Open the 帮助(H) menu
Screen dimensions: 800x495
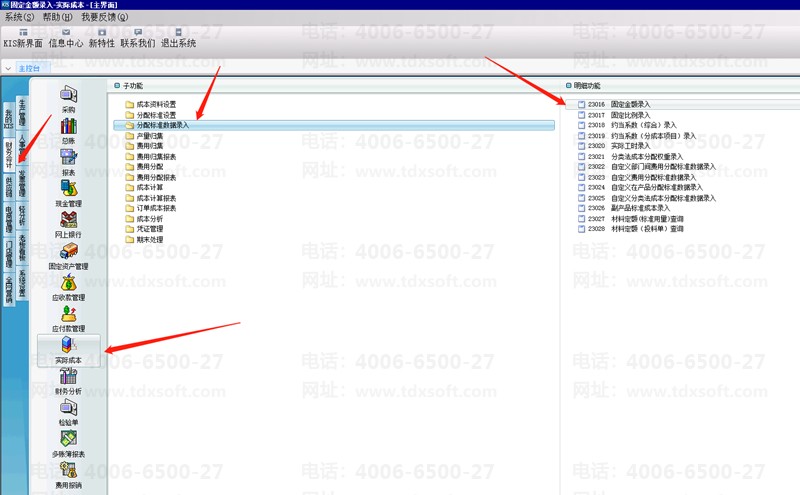(x=57, y=17)
